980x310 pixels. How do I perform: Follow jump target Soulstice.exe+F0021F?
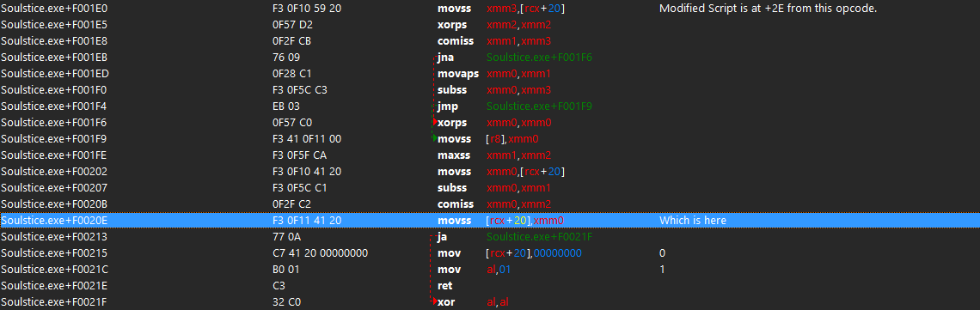[539, 236]
